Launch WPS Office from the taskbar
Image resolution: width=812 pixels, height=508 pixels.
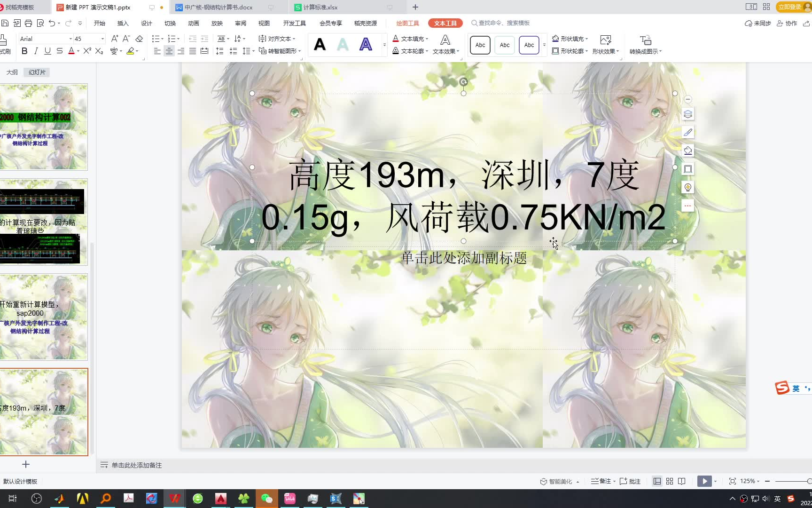point(175,499)
